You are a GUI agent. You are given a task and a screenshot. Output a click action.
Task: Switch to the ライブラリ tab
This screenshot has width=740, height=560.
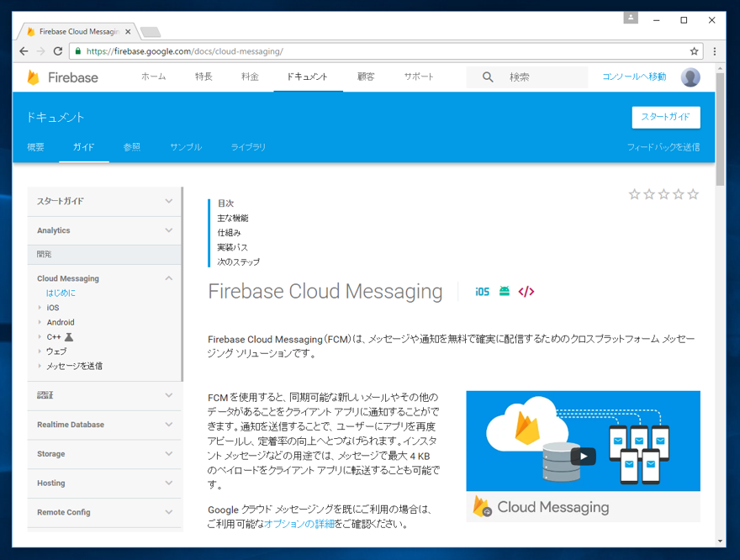[x=248, y=147]
